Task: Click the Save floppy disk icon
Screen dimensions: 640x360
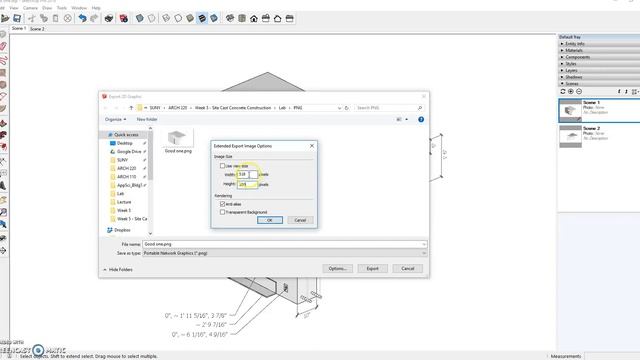Action: [17, 18]
